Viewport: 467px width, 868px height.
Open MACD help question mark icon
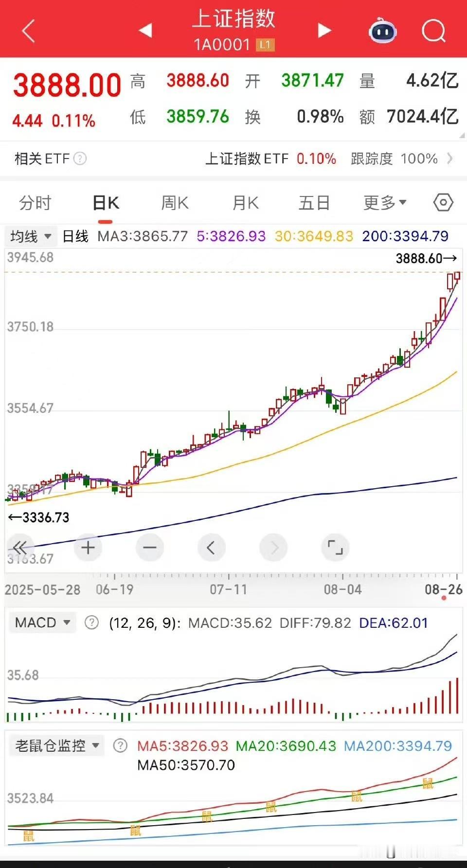click(91, 622)
